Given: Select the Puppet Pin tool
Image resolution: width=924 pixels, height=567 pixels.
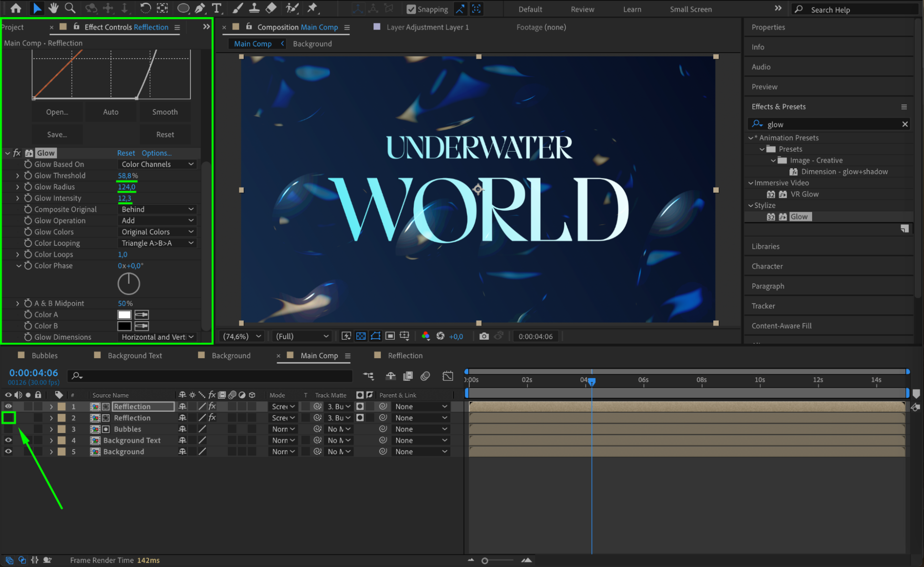Looking at the screenshot, I should pyautogui.click(x=312, y=8).
